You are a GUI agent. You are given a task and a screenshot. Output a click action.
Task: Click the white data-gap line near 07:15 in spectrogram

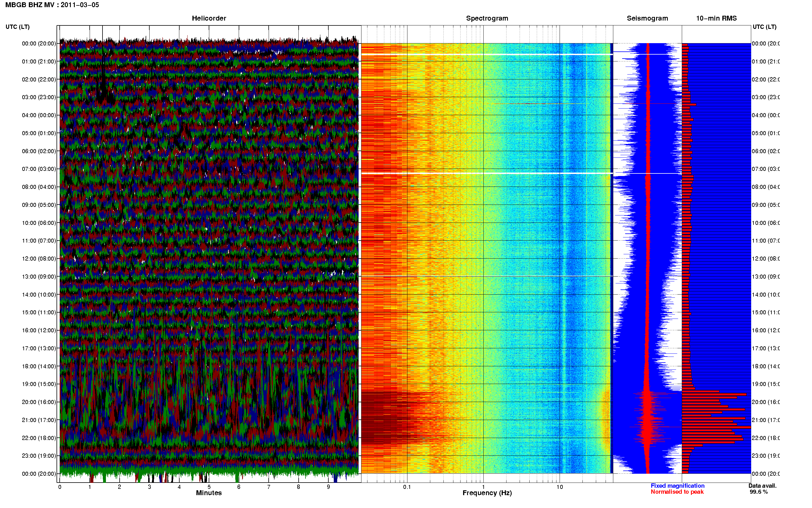(487, 173)
